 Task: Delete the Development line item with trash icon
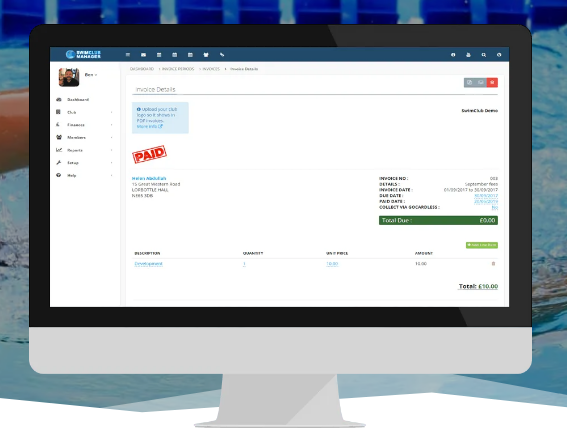[493, 264]
